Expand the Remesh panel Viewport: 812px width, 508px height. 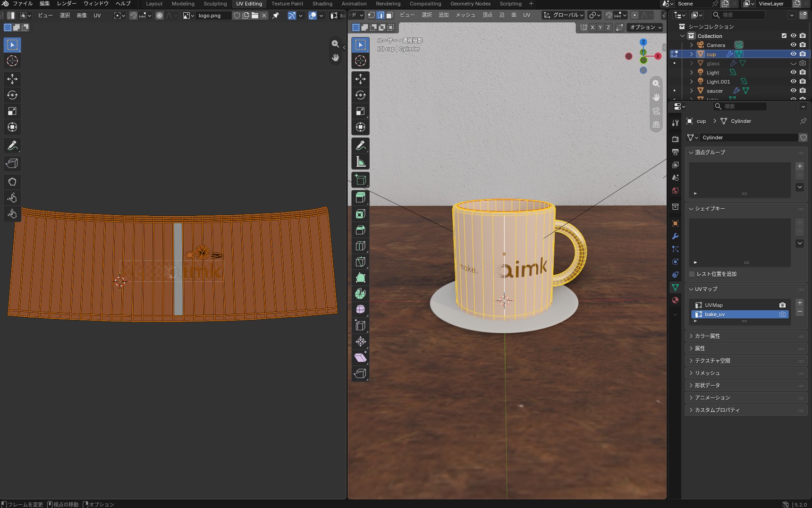[x=746, y=373]
